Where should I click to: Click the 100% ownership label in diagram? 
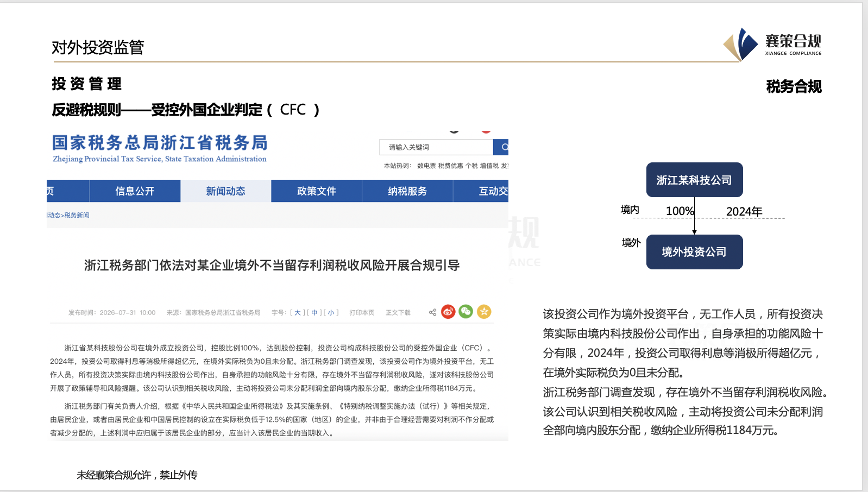(680, 211)
